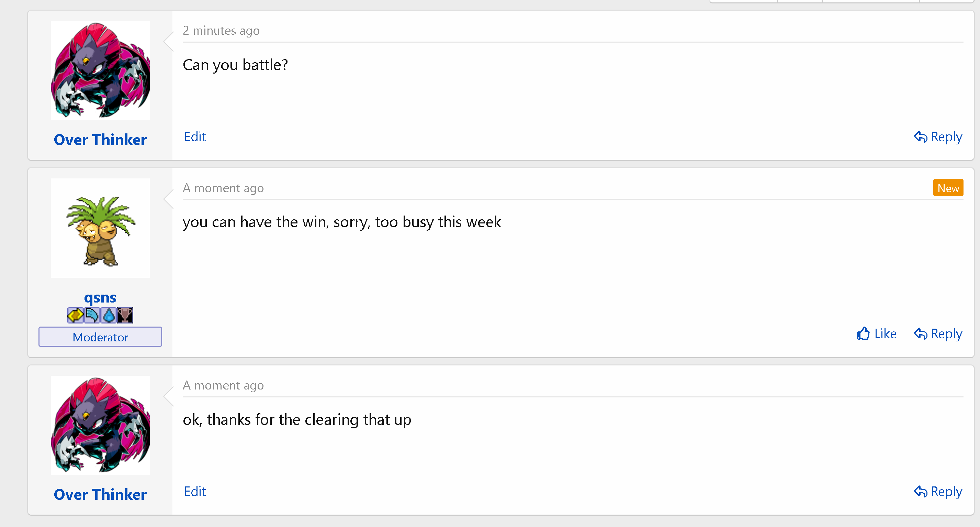Open Over Thinker profile from first post
Image resolution: width=980 pixels, height=527 pixels.
100,140
